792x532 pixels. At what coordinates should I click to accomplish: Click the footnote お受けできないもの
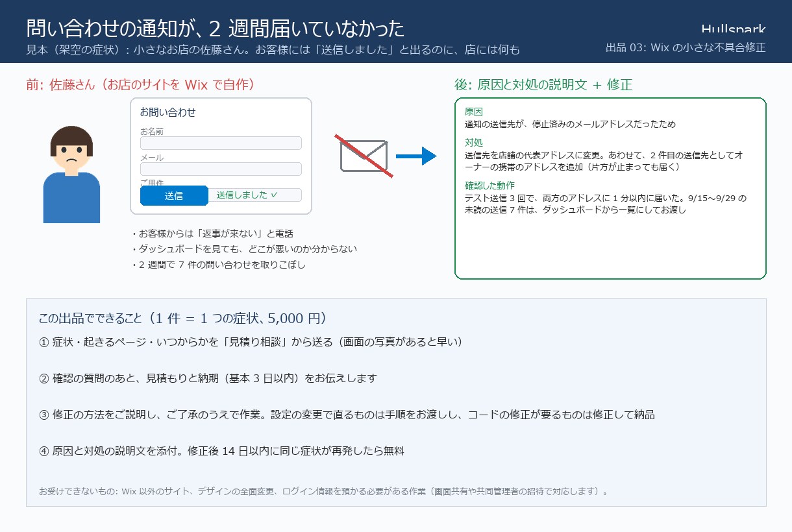coord(324,491)
